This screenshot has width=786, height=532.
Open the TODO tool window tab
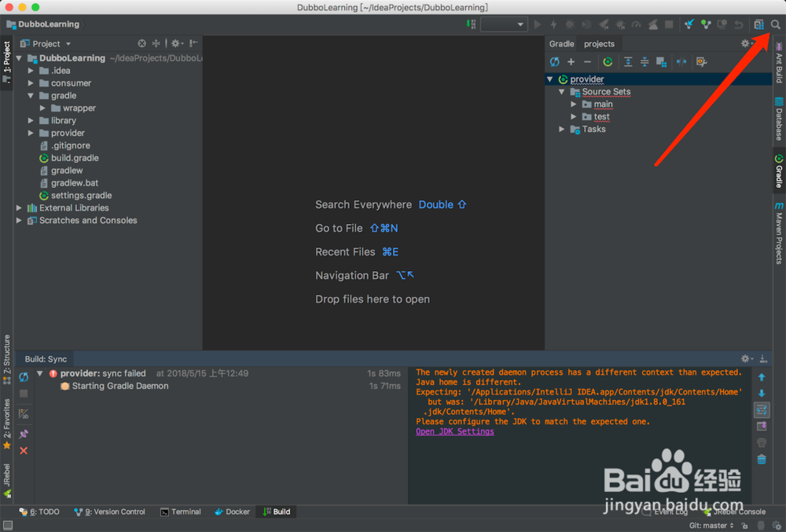[x=39, y=512]
